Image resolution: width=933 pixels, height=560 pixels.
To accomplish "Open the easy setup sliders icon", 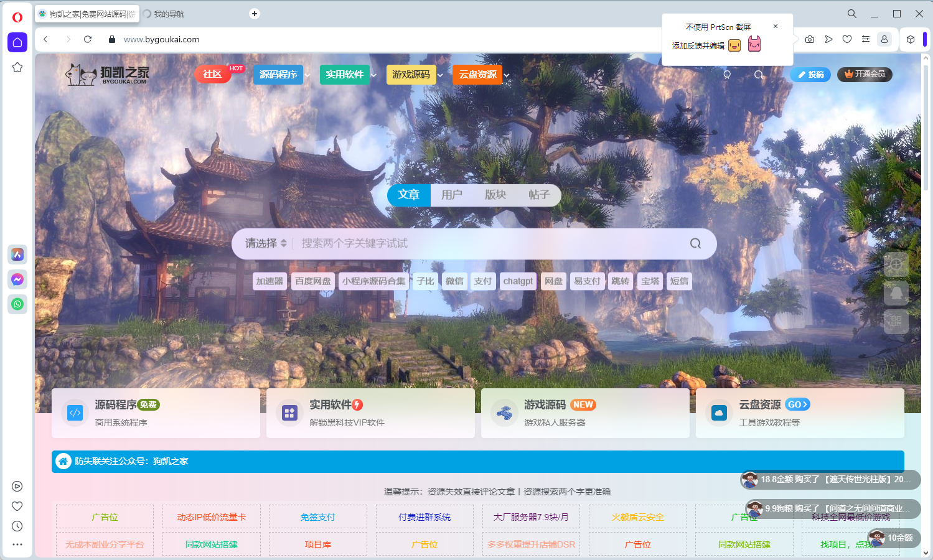I will click(x=866, y=39).
